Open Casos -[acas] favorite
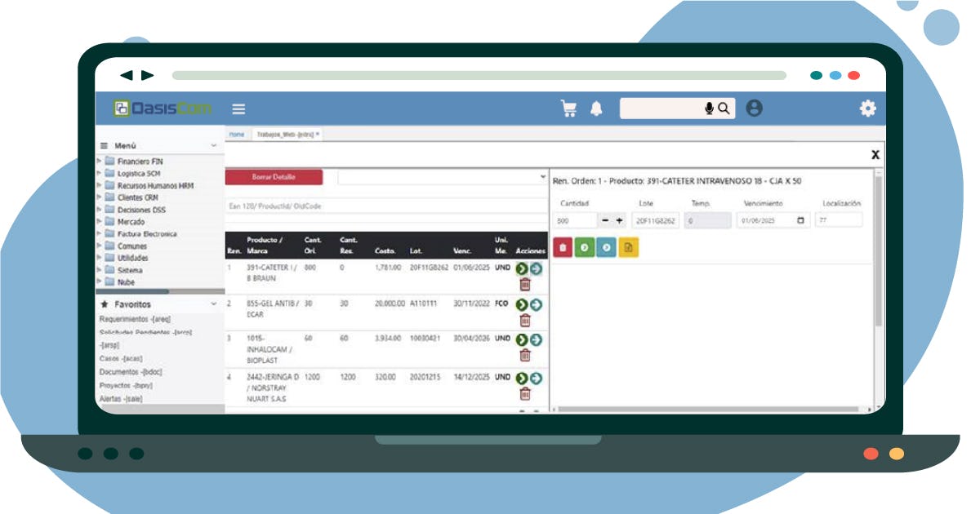This screenshot has height=514, width=980. (x=119, y=358)
